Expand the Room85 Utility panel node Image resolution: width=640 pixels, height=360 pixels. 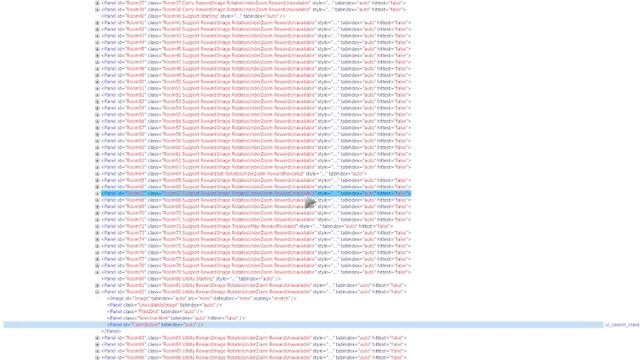[97, 351]
